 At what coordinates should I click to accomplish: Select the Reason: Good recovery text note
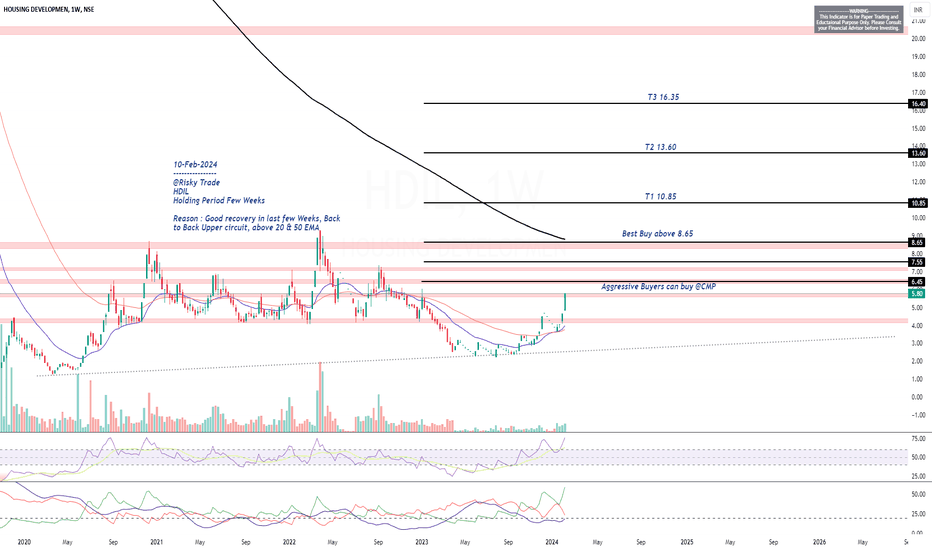point(257,223)
